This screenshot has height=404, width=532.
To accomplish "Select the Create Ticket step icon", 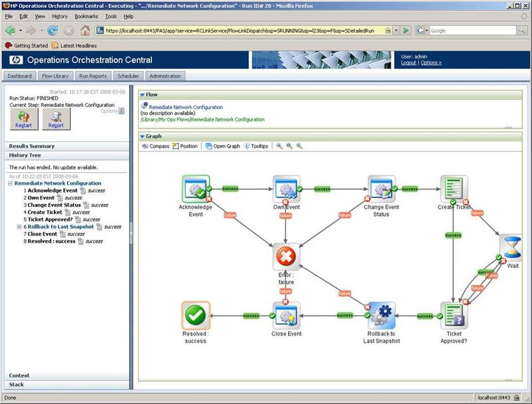I will 454,189.
